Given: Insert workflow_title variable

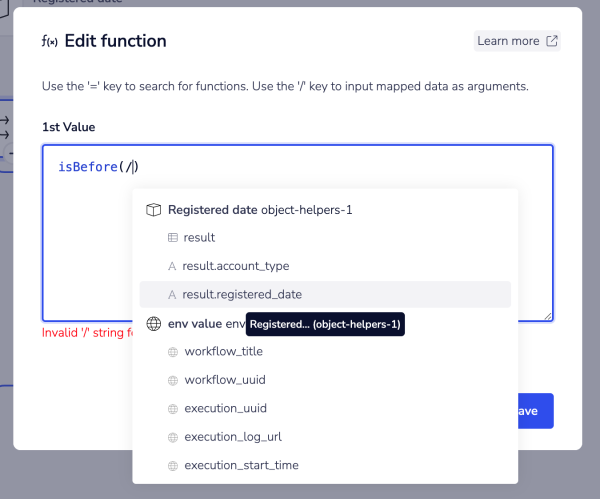Looking at the screenshot, I should pos(223,352).
